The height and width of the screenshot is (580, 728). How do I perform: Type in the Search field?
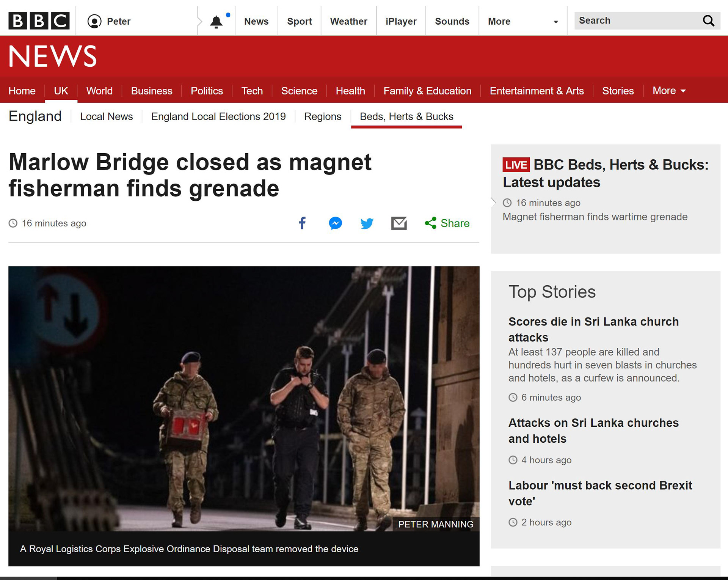[x=637, y=20]
